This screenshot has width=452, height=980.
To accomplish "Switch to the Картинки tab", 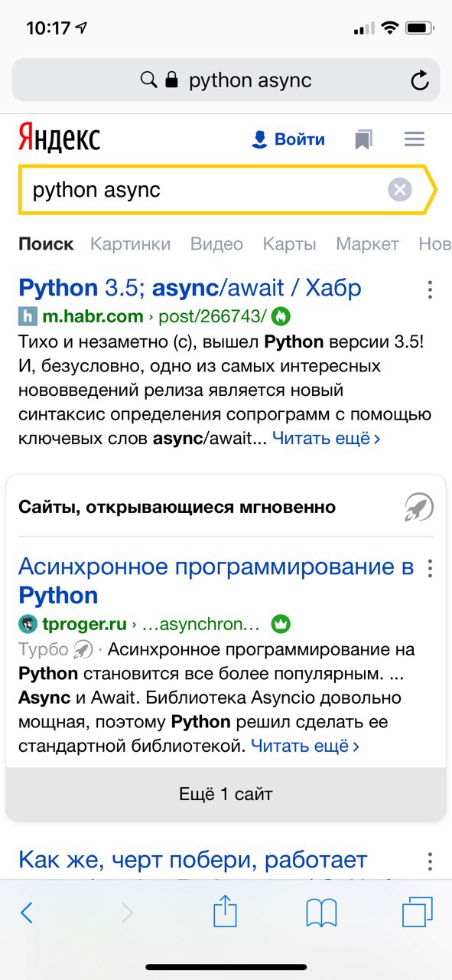I will pos(130,244).
